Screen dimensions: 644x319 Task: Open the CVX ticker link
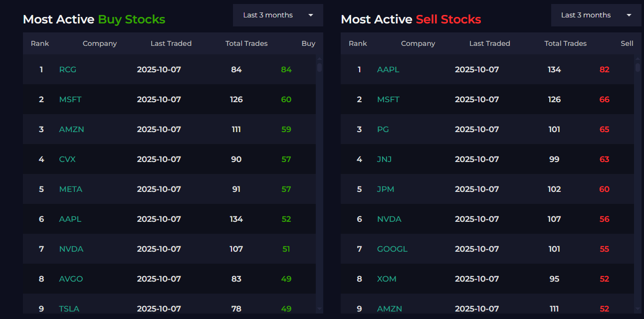tap(67, 159)
